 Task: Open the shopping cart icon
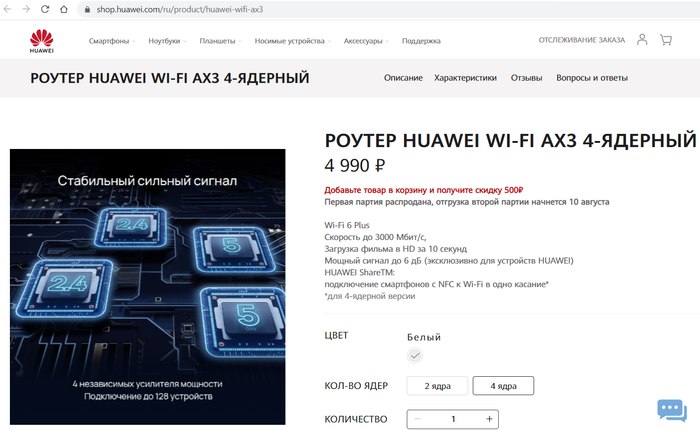pos(666,40)
